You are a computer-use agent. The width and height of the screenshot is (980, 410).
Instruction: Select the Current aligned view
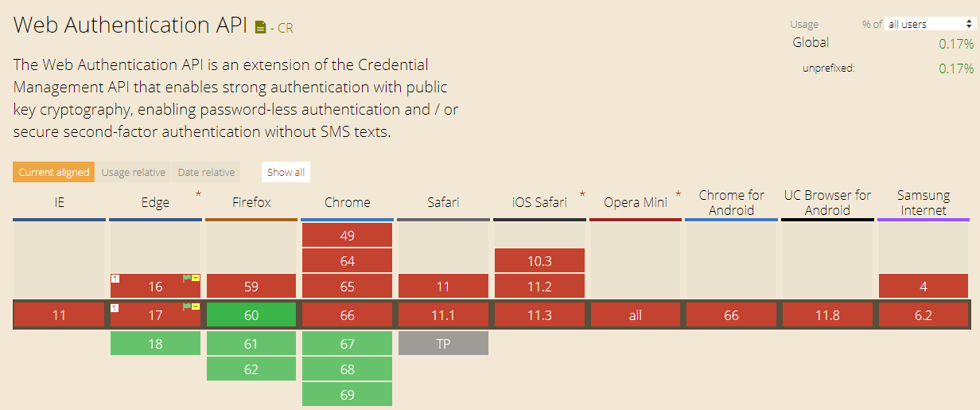[53, 172]
